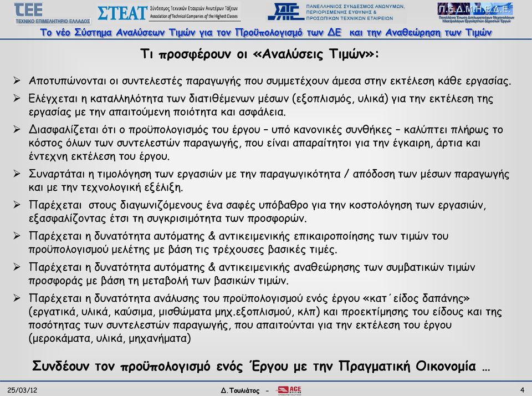The width and height of the screenshot is (532, 396).
Task: Click the arrow bullet beside 'αντικειμενικής επικαιροποίησης' item
Action: 17,236
